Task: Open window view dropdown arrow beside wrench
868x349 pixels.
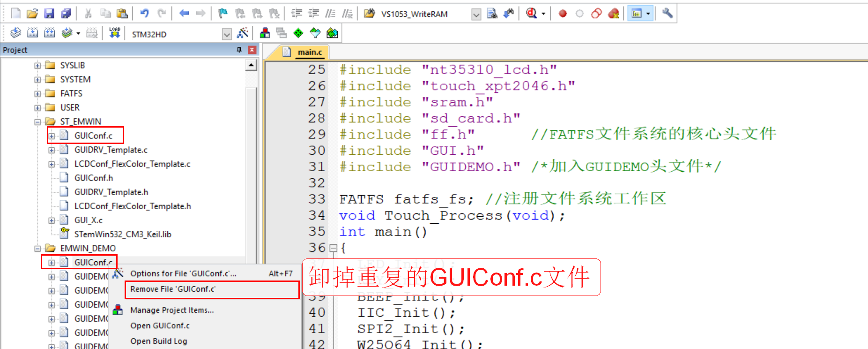Action: [x=648, y=14]
